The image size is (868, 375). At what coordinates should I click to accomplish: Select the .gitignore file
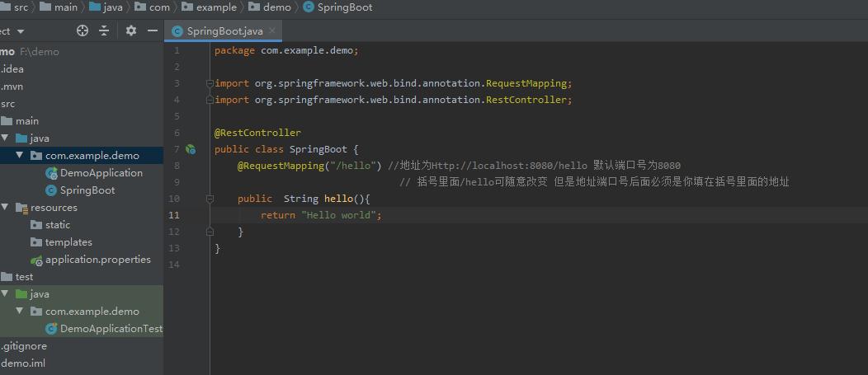[25, 345]
